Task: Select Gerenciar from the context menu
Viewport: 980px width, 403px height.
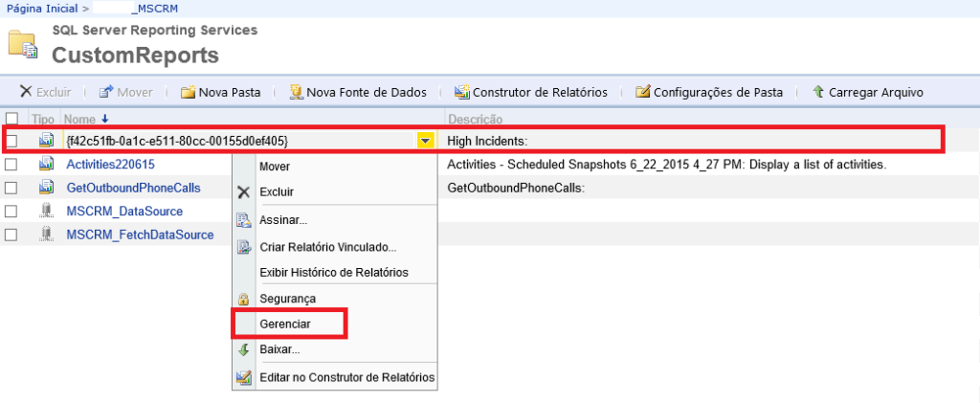Action: pos(285,325)
